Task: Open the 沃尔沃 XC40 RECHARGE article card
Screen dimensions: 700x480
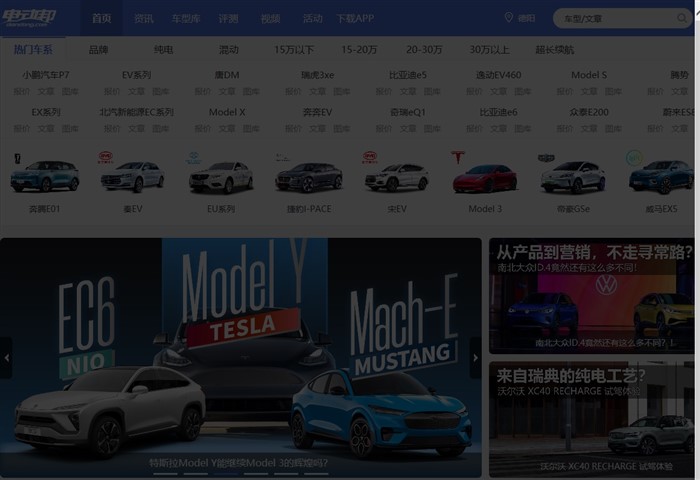Action: 592,419
